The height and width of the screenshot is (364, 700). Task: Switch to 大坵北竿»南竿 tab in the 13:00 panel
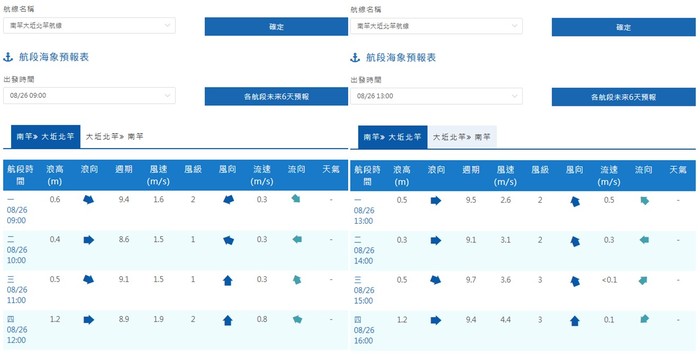(x=462, y=137)
